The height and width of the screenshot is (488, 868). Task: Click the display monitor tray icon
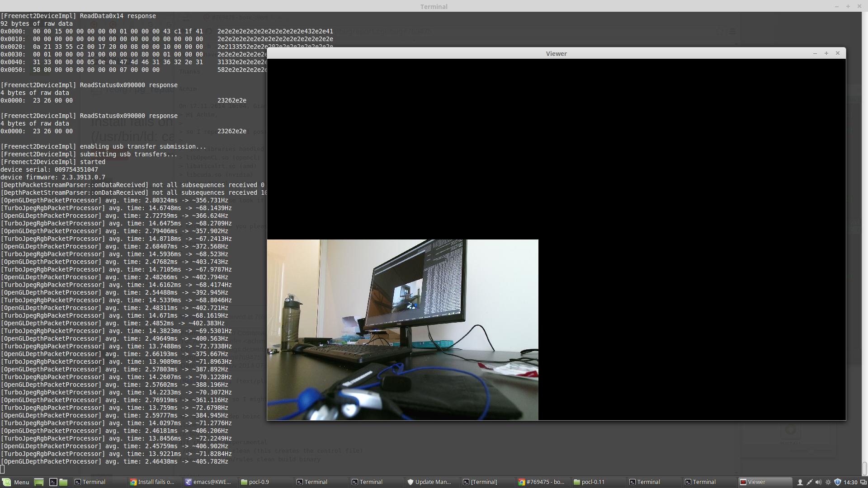pyautogui.click(x=863, y=482)
